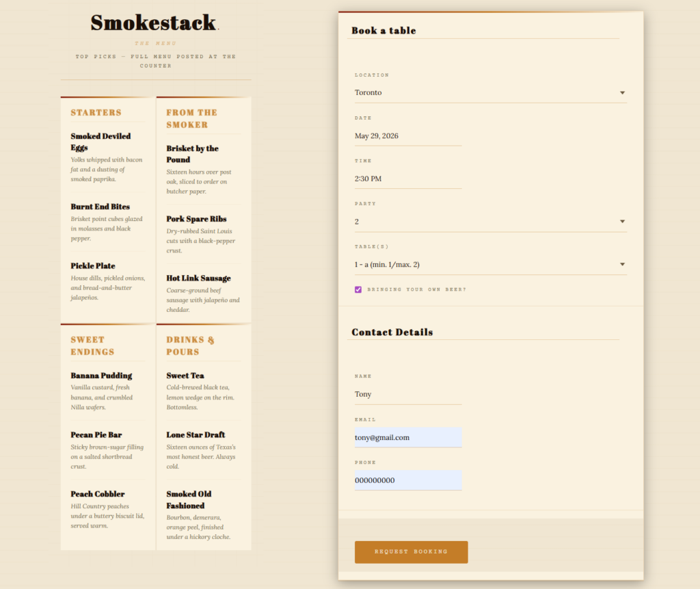Expand the Party size dropdown

(x=491, y=222)
